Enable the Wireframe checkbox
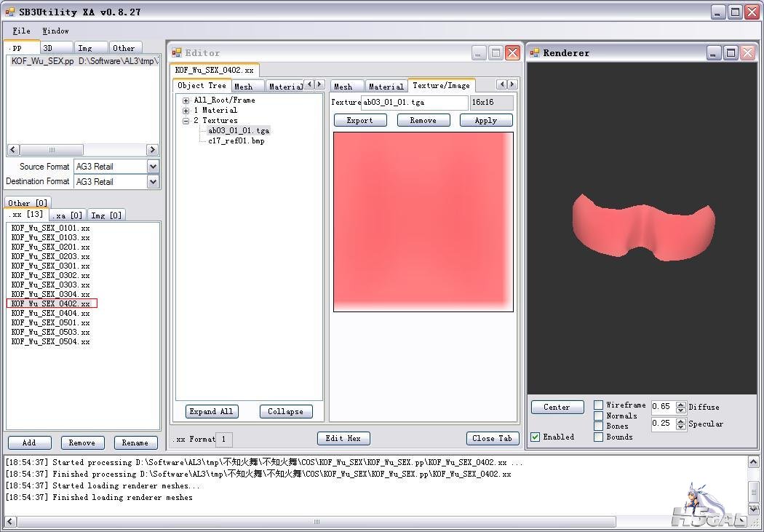 tap(598, 405)
